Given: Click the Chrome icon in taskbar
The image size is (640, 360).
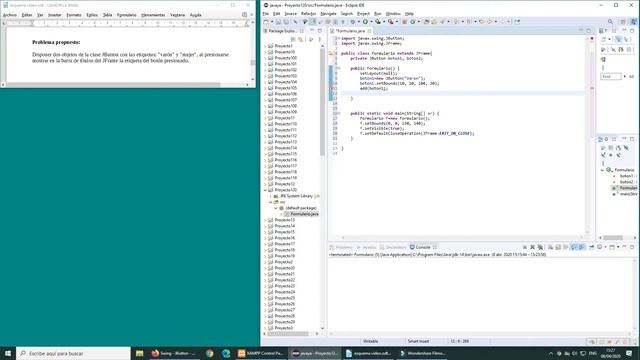Looking at the screenshot, I should pyautogui.click(x=210, y=353).
